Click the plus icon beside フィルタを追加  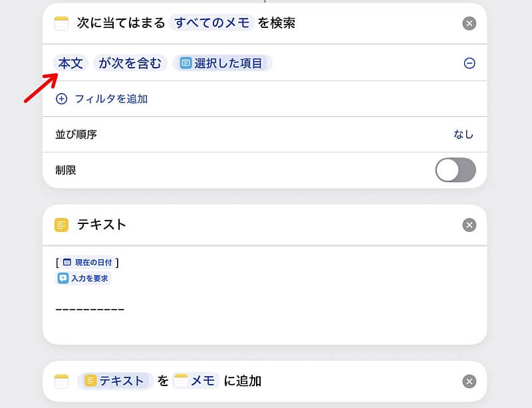coord(61,99)
